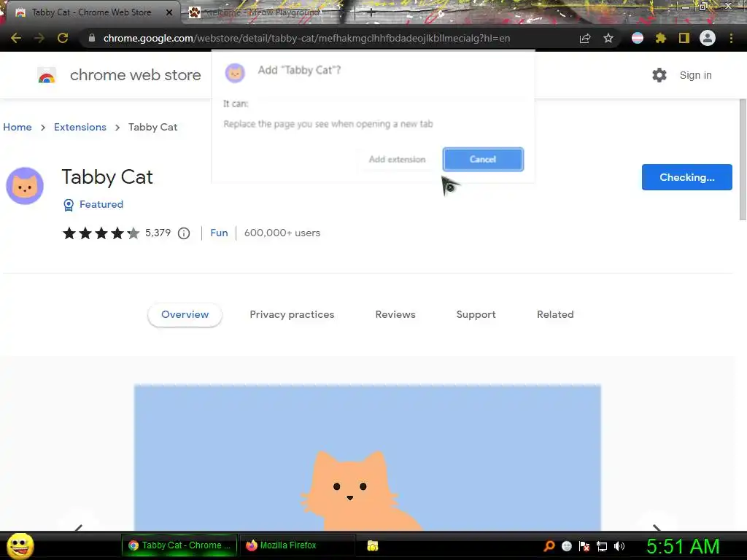The width and height of the screenshot is (747, 560).
Task: Click the 5,379 ratings count
Action: click(158, 233)
